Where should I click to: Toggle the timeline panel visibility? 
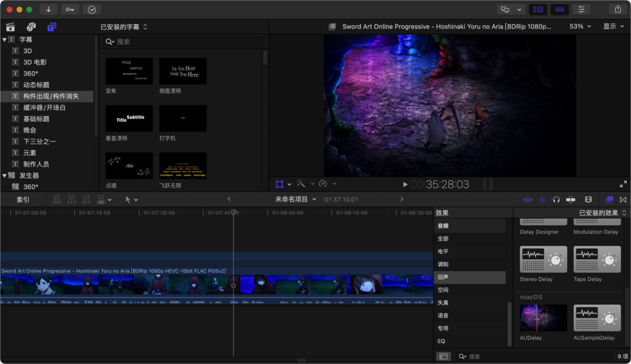pos(560,9)
